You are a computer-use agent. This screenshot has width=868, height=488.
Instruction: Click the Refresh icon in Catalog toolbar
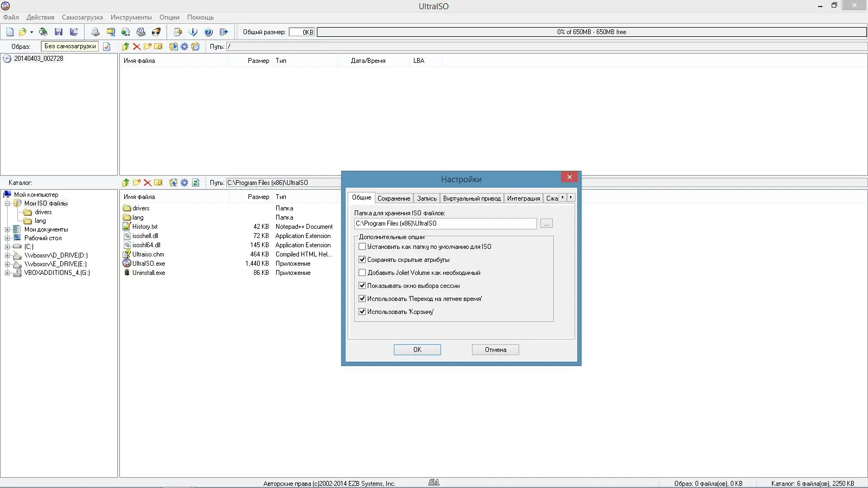(195, 183)
